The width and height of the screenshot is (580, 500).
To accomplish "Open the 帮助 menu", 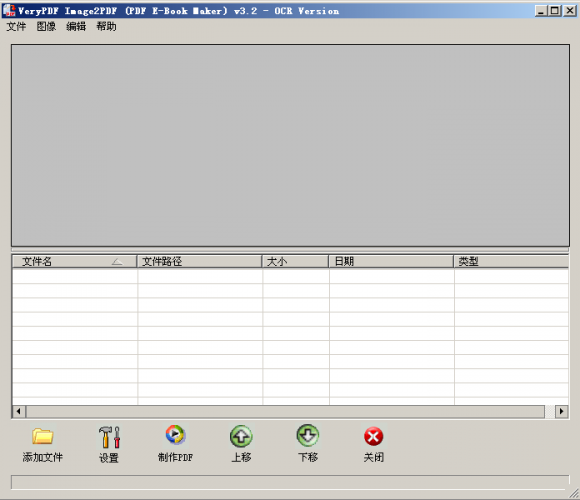I will [107, 26].
